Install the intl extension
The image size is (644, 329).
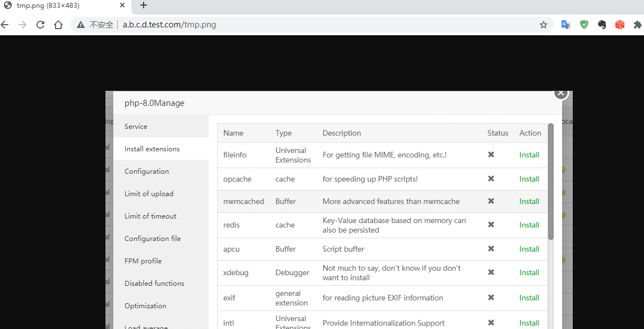pos(529,323)
